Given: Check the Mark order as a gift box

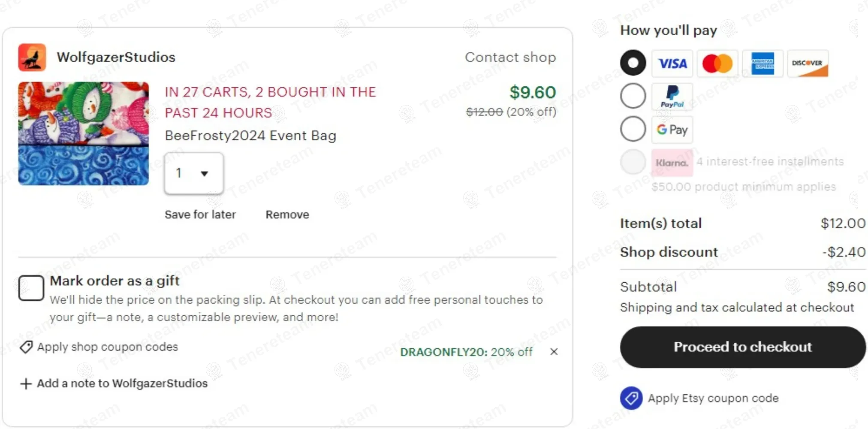Looking at the screenshot, I should coord(31,287).
